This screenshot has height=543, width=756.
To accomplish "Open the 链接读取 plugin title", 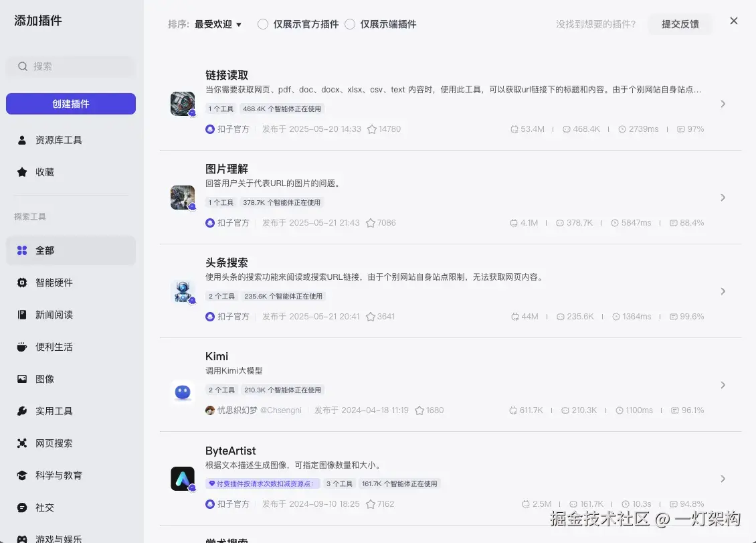I will [x=227, y=75].
